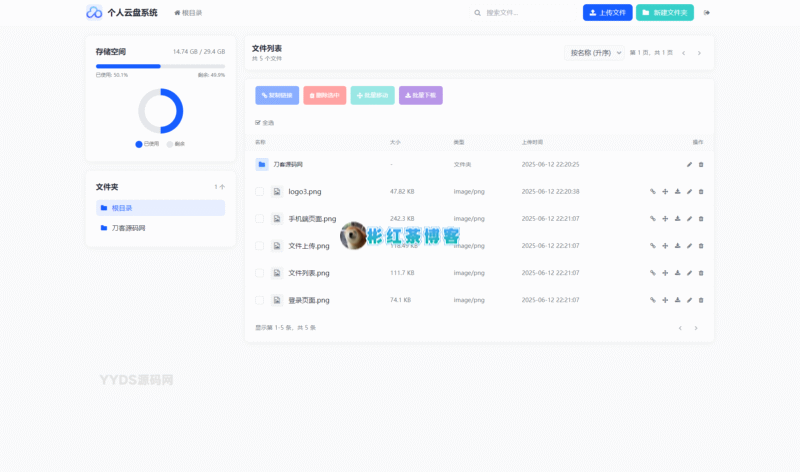Open the 按名称 (升序) sort dropdown
This screenshot has width=800, height=472.
[594, 53]
